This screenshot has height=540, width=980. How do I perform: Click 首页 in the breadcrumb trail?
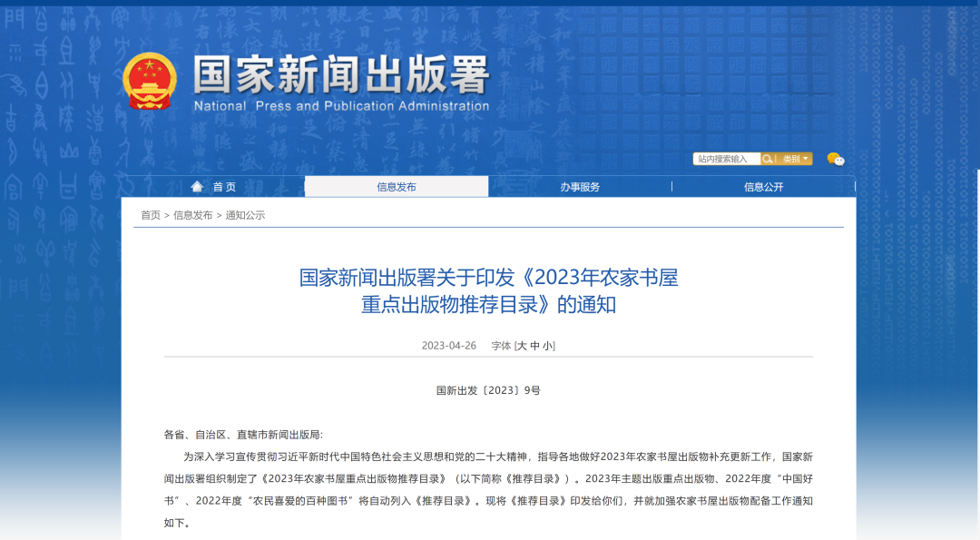tap(151, 215)
